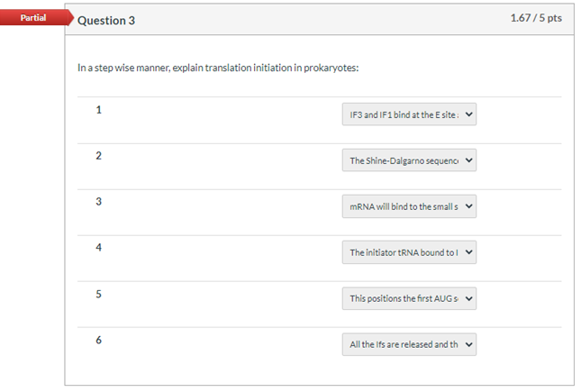Open the 'mRNA will bind to the small' dropdown
Screen dimensions: 581x392
409,207
